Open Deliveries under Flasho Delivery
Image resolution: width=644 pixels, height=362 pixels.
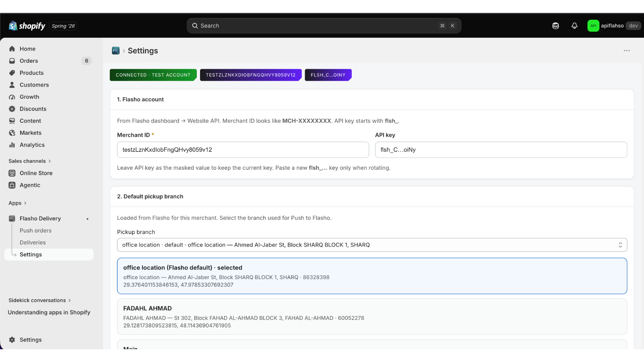[x=33, y=243]
